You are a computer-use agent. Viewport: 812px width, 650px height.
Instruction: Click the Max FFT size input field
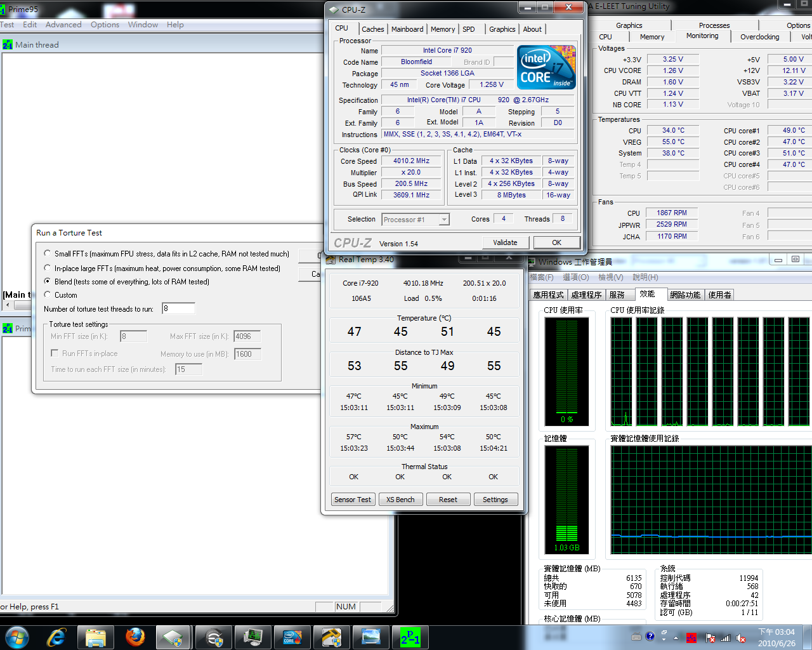tap(247, 336)
